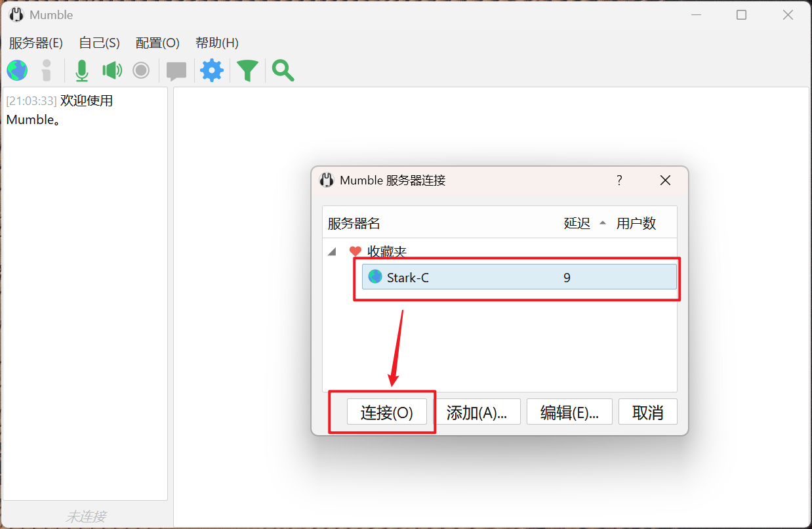Mute the microphone
Screen dimensions: 812x529
pos(82,70)
